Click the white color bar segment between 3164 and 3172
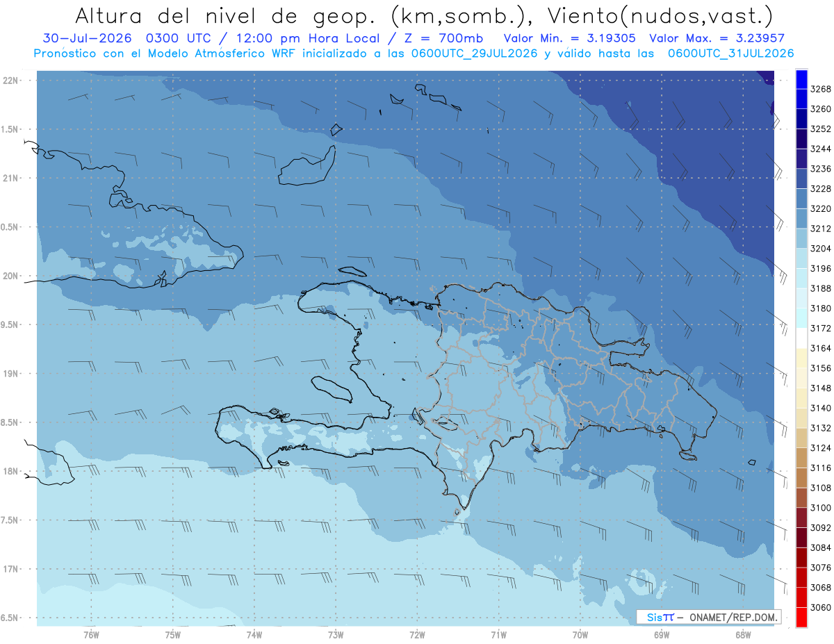The image size is (834, 644). (x=801, y=338)
